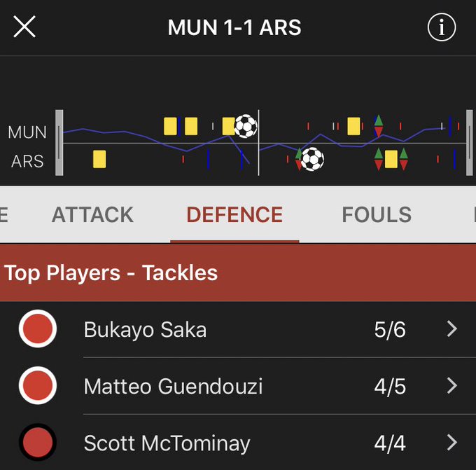Image resolution: width=476 pixels, height=470 pixels.
Task: Switch to the FOULS tab
Action: coord(377,214)
